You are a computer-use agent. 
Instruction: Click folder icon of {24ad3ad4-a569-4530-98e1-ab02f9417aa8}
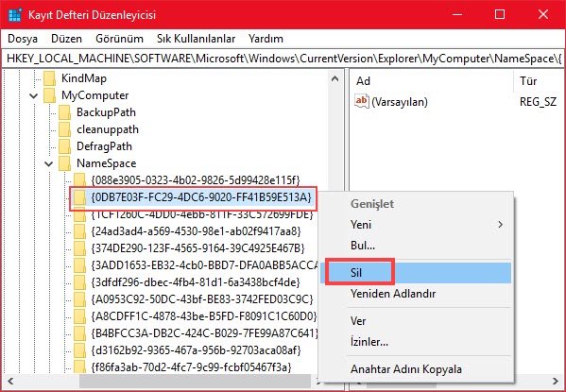pos(79,231)
